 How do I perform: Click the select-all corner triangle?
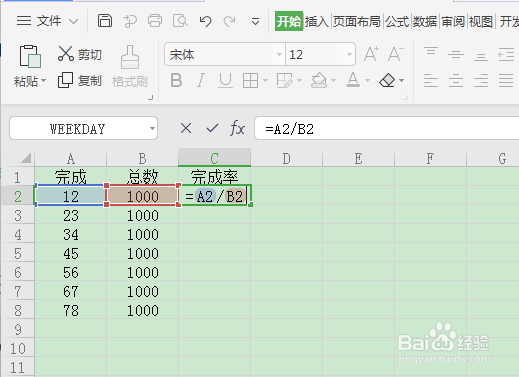point(26,158)
